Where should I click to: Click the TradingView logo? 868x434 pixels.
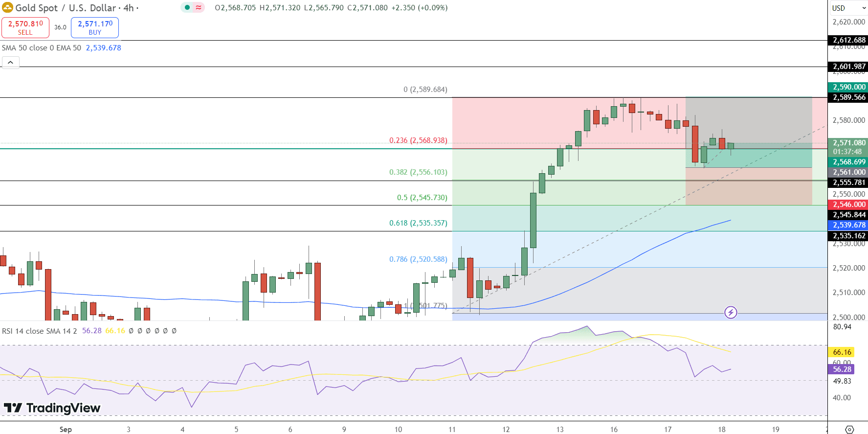pos(52,408)
